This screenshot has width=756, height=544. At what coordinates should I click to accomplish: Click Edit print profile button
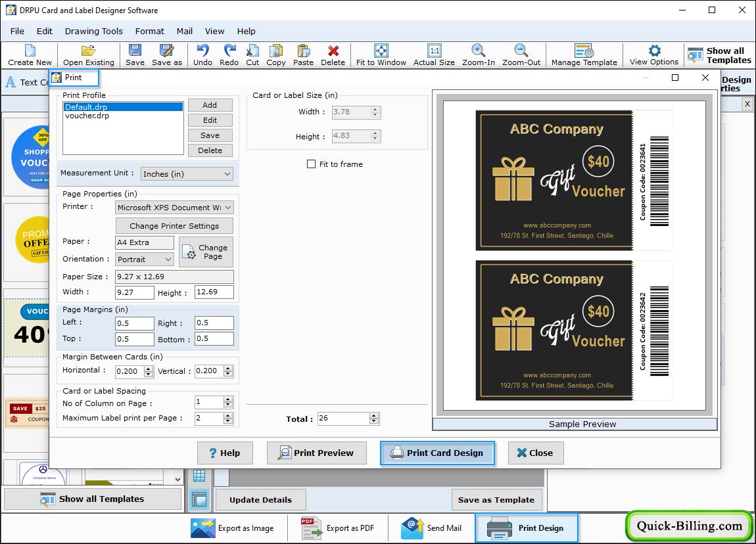[210, 120]
